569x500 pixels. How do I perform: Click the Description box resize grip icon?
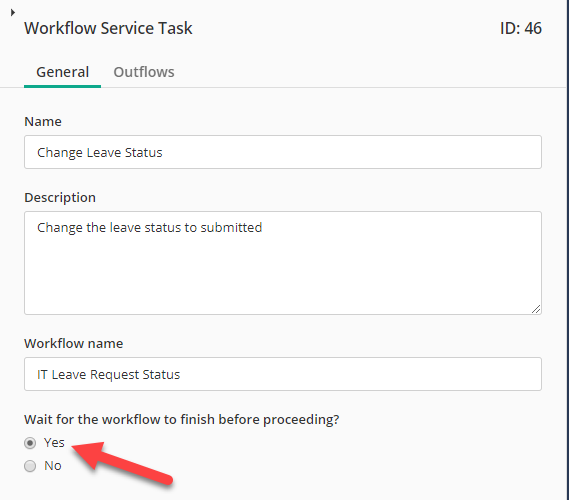point(536,309)
